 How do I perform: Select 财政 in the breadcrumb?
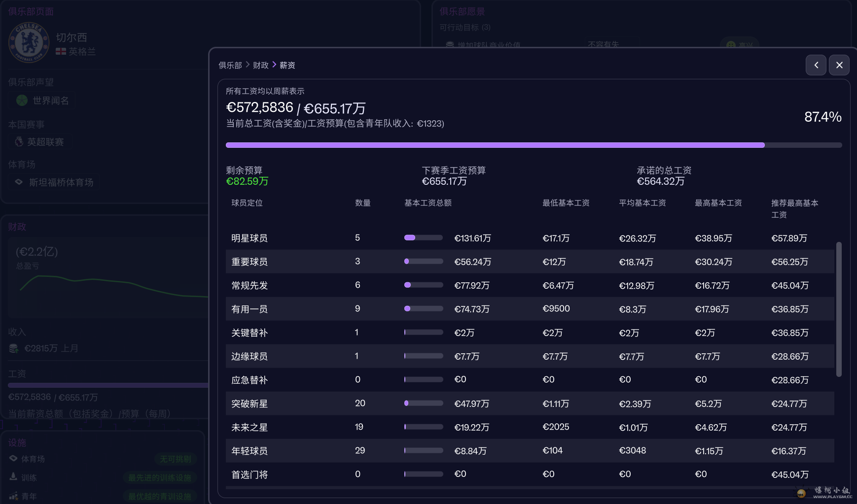pos(260,65)
